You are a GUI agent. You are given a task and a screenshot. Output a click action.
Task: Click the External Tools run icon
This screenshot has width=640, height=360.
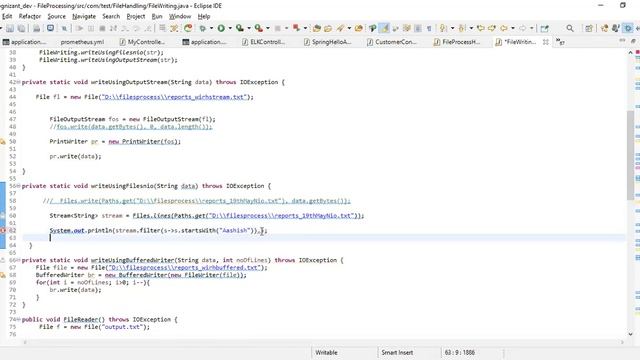coord(258,28)
